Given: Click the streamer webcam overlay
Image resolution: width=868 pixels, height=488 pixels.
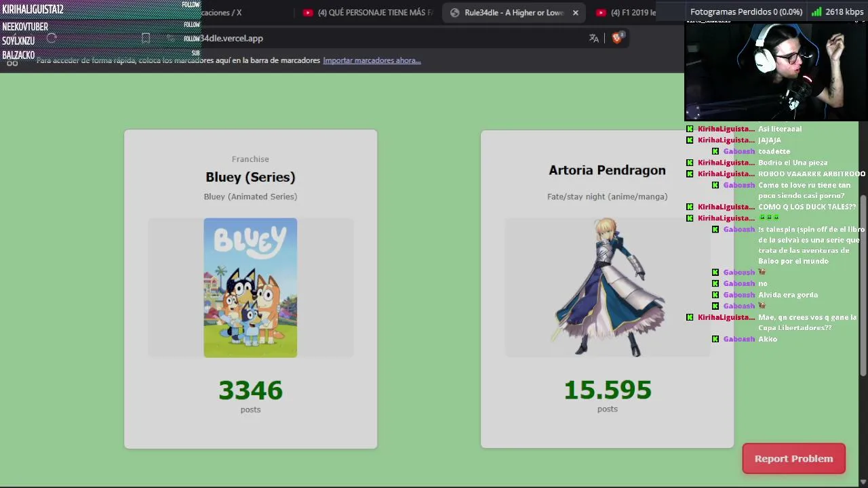Looking at the screenshot, I should tap(776, 71).
